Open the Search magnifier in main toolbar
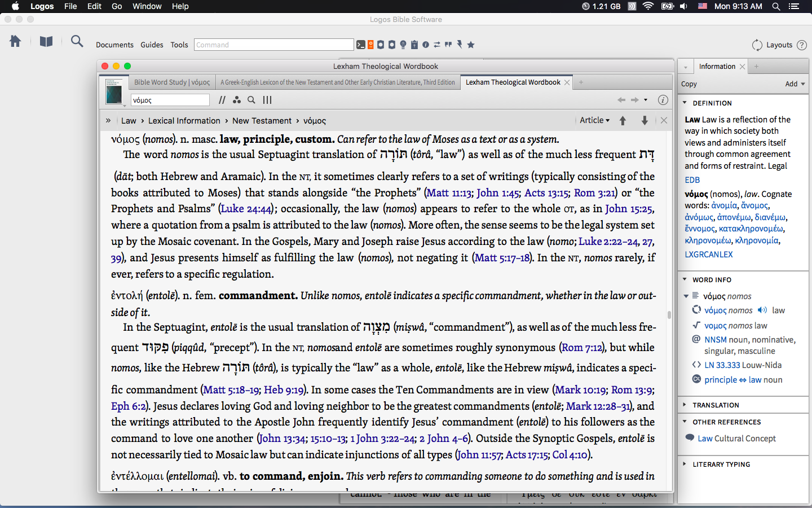 click(77, 41)
